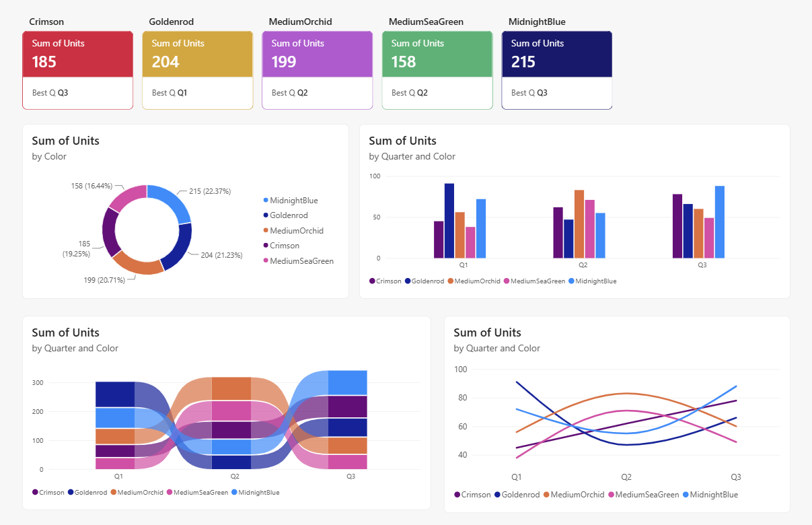Click the purple middle segment of ribbon chart Q2
This screenshot has width=812, height=525.
[231, 430]
